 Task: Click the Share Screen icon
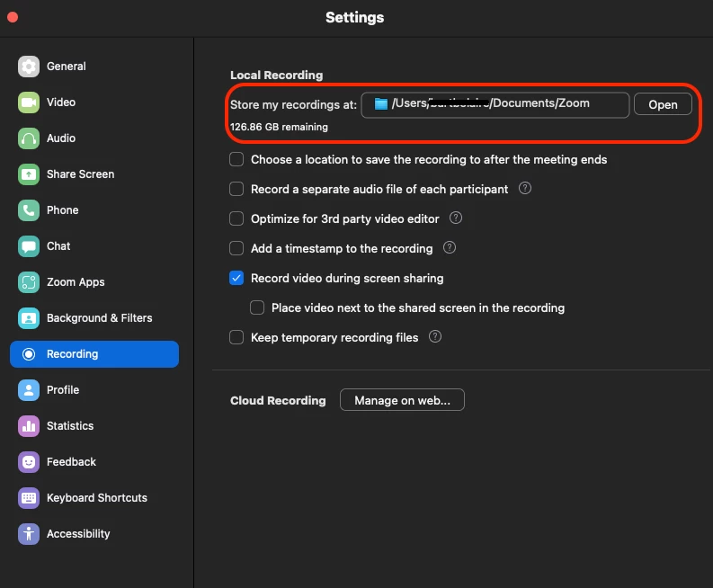[29, 174]
